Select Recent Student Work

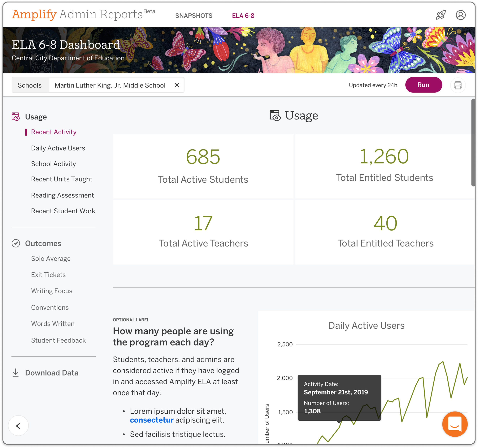pos(63,211)
